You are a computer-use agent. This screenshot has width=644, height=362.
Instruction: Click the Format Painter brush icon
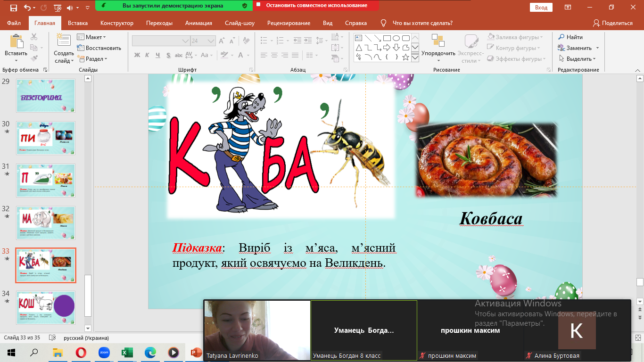pyautogui.click(x=34, y=58)
